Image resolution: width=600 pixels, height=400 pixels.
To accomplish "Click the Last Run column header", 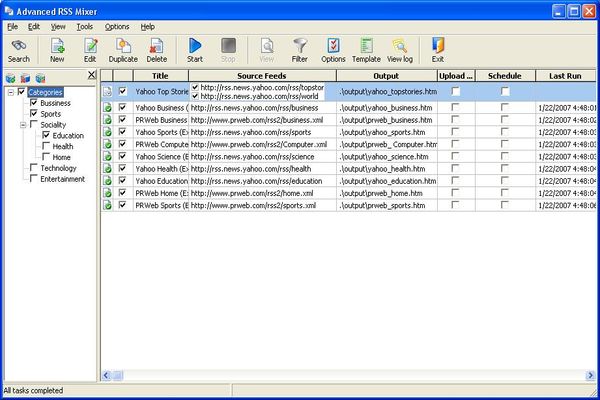I will tap(565, 76).
